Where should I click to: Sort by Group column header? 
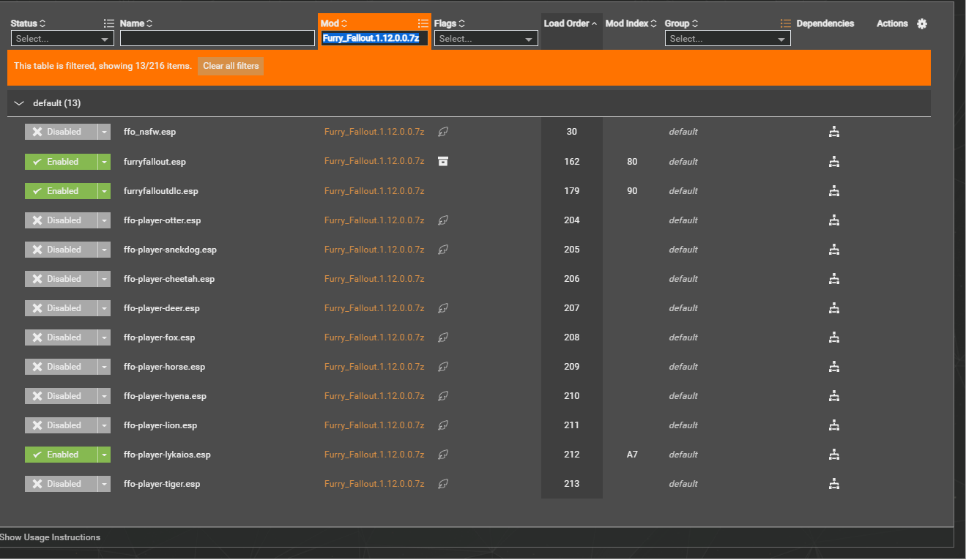[681, 23]
